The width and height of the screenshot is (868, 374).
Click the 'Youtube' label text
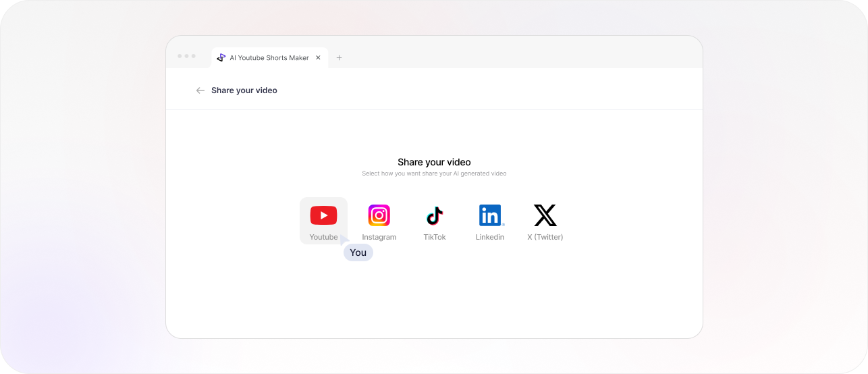[x=323, y=237]
